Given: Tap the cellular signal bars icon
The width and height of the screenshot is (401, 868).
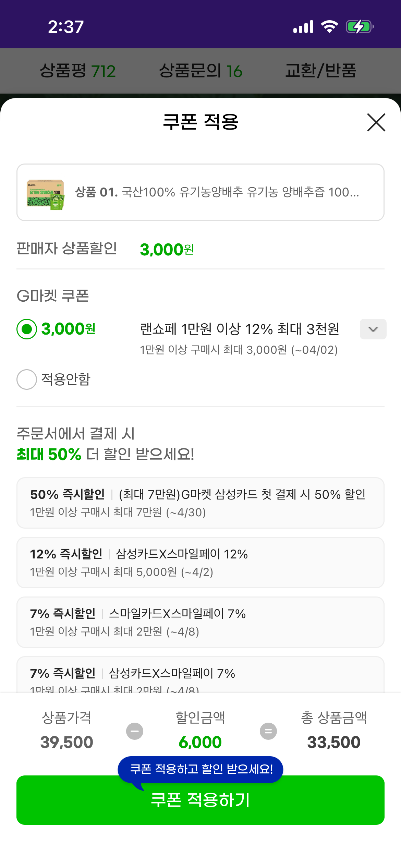Looking at the screenshot, I should click(303, 27).
